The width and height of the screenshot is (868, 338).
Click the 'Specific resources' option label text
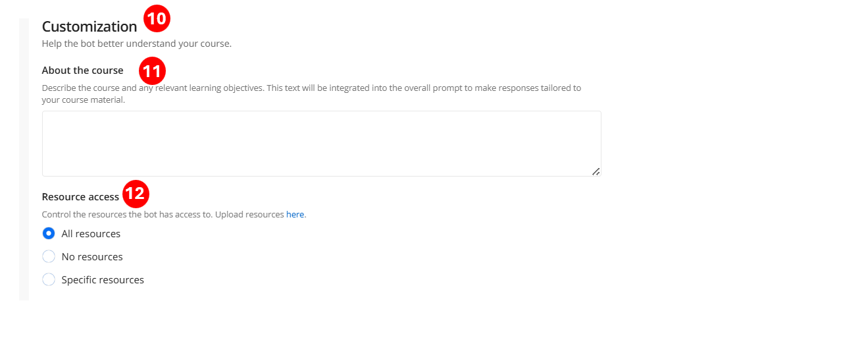pos(103,280)
